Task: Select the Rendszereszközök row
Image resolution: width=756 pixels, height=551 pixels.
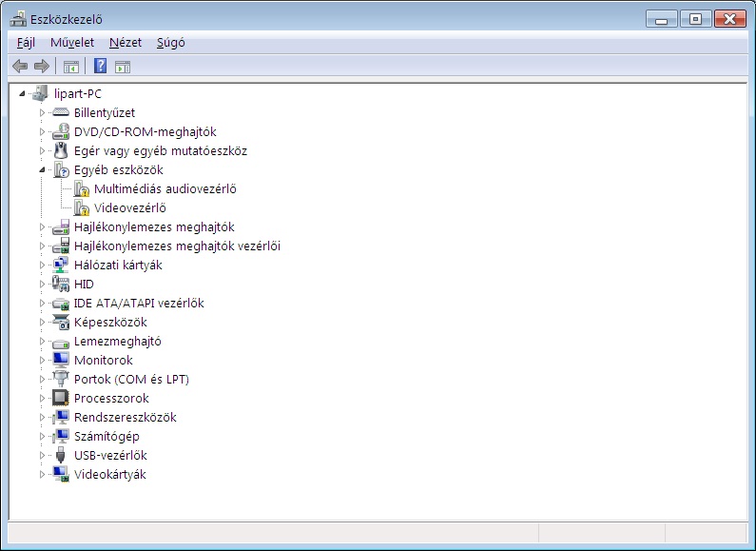Action: tap(125, 417)
